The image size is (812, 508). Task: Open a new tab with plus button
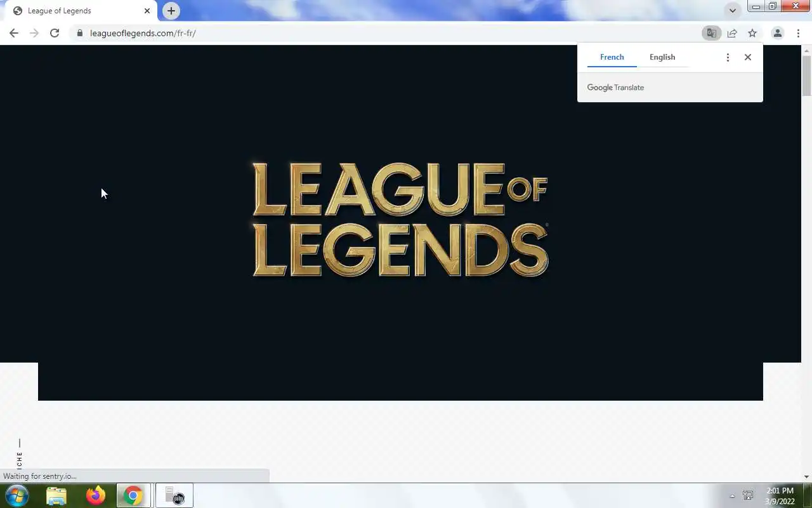tap(171, 11)
